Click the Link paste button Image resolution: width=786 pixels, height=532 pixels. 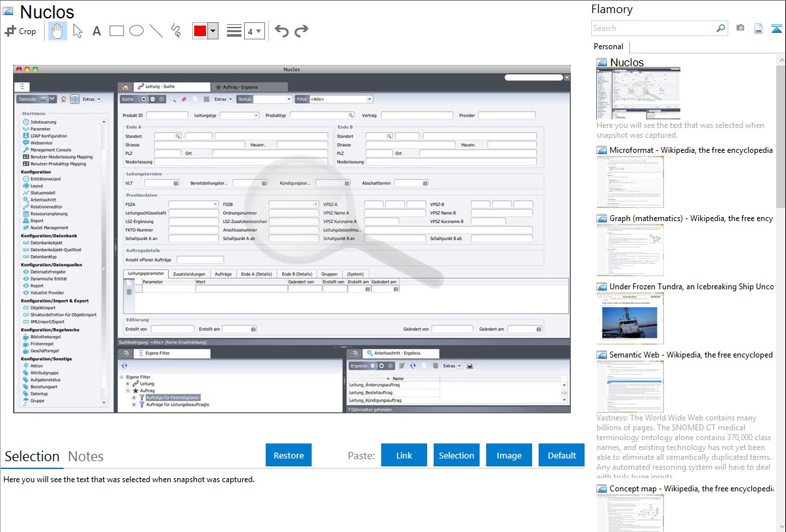(404, 455)
